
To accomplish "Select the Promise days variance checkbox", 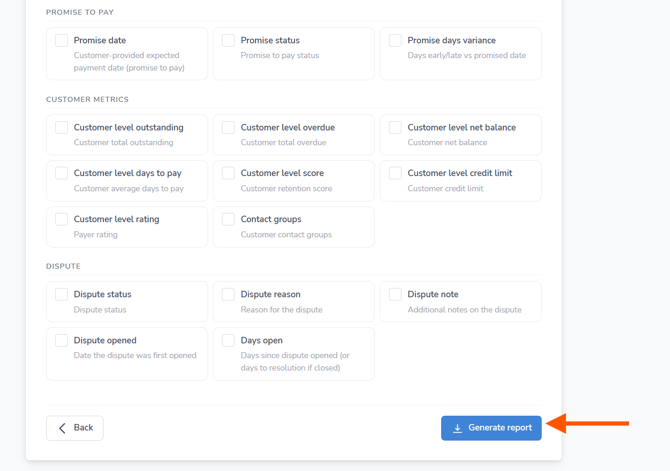I will coord(395,41).
